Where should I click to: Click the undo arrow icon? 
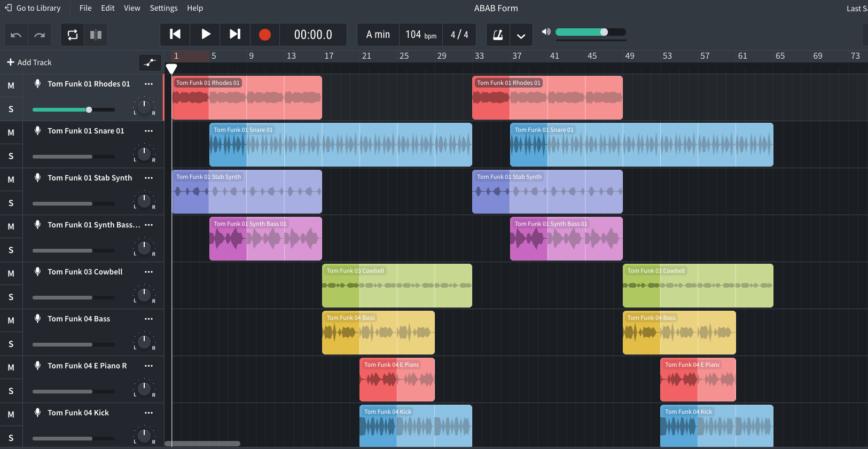pyautogui.click(x=16, y=35)
